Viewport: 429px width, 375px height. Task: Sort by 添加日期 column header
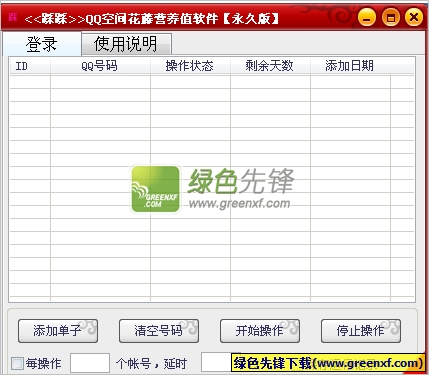pos(350,66)
